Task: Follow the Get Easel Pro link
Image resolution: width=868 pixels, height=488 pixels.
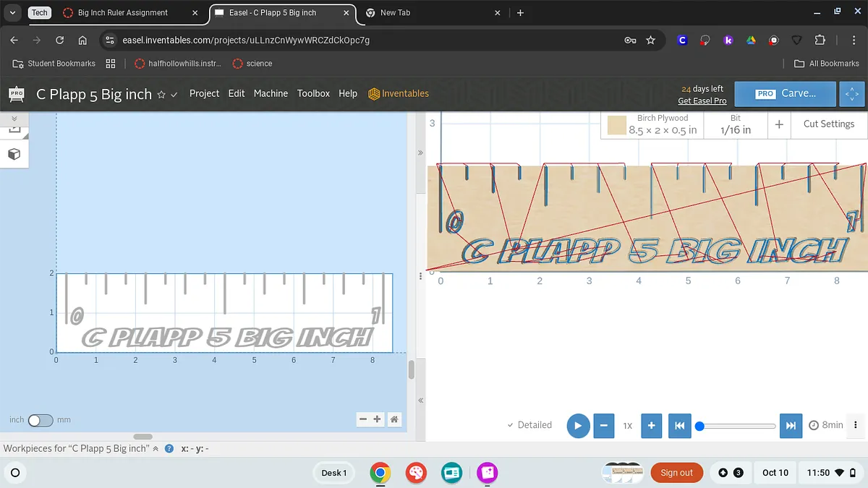Action: (x=702, y=100)
